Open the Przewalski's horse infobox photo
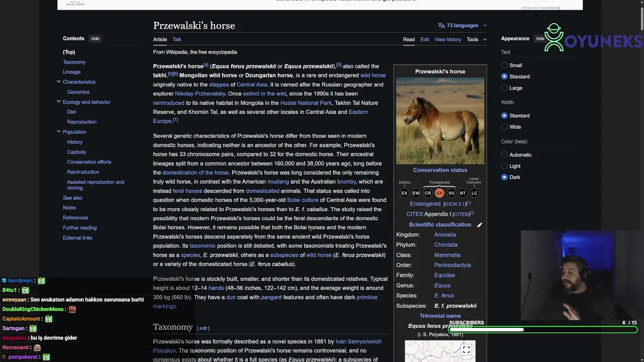The image size is (644, 362). pyautogui.click(x=440, y=121)
